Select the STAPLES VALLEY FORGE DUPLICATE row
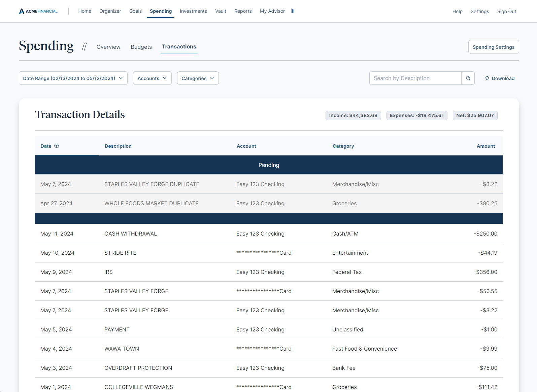Image resolution: width=537 pixels, height=392 pixels. pyautogui.click(x=269, y=184)
